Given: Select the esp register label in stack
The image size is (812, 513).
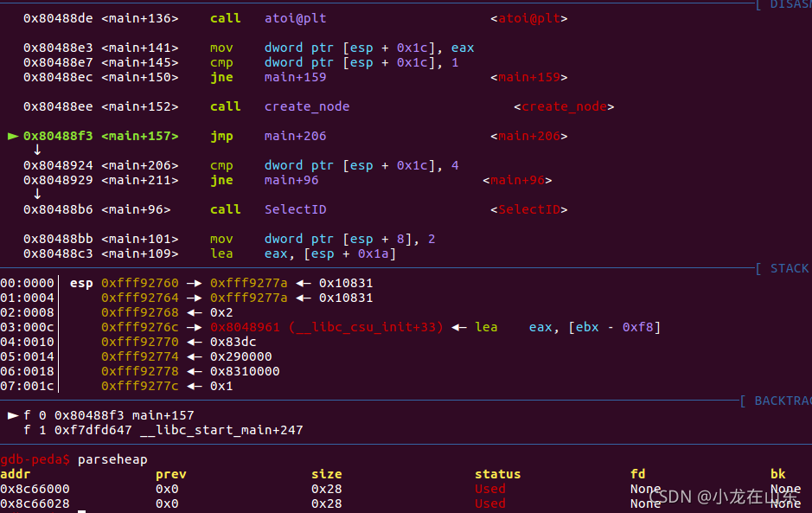Looking at the screenshot, I should (x=81, y=284).
